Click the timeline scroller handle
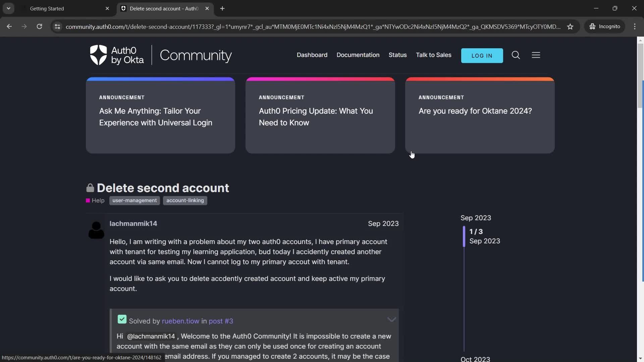Image resolution: width=644 pixels, height=362 pixels. tap(464, 236)
